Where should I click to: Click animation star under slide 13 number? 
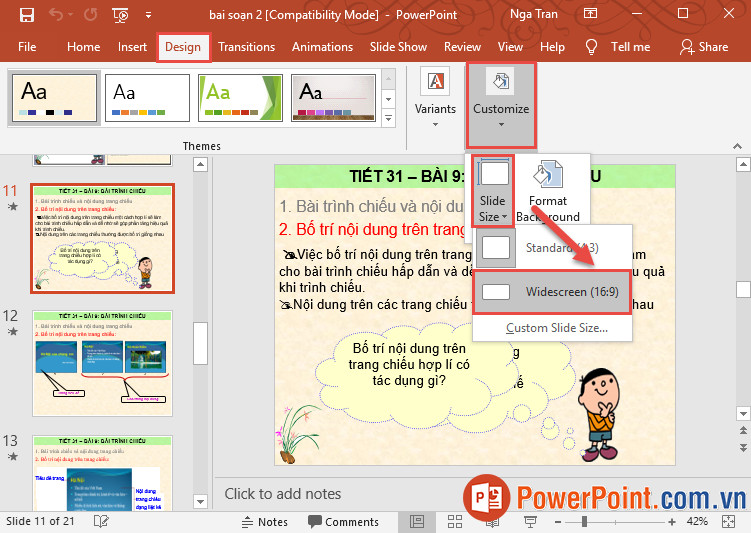coord(13,456)
